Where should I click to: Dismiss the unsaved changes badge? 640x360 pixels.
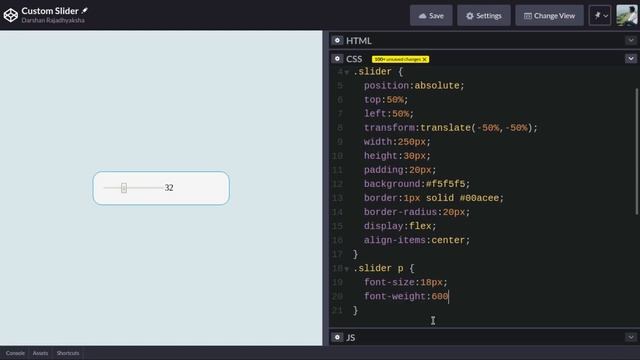click(424, 59)
